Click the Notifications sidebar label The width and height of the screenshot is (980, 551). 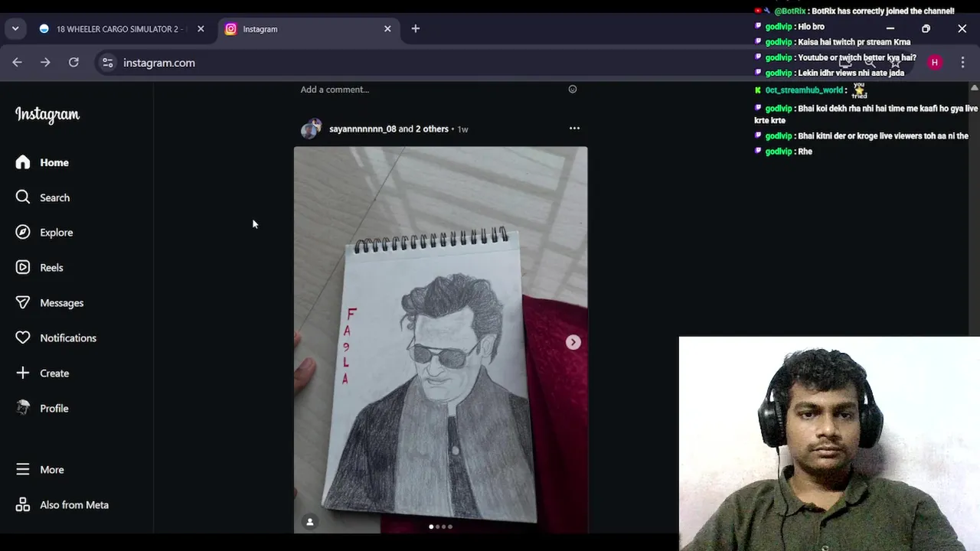point(68,338)
